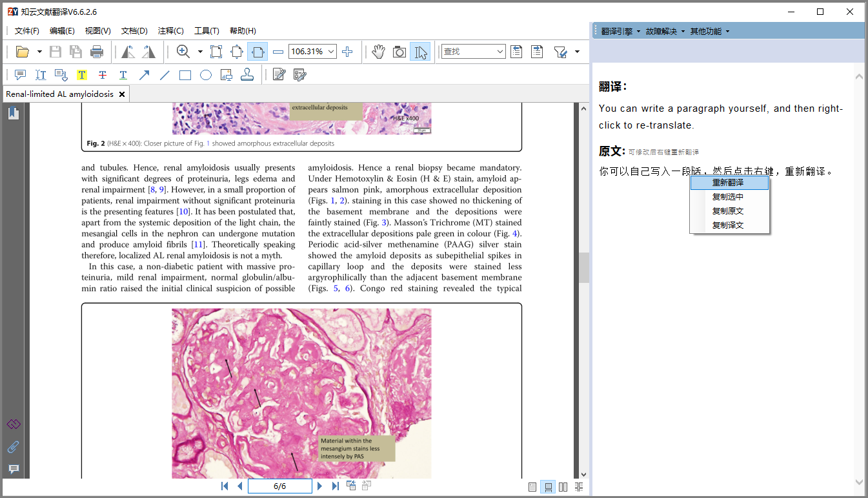
Task: Expand the search filter dropdown arrow
Action: point(577,52)
